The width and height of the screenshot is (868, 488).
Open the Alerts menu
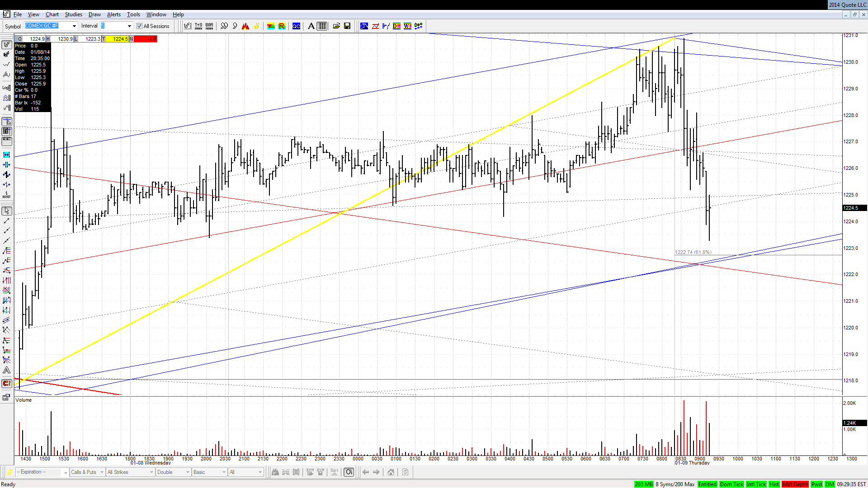point(113,14)
